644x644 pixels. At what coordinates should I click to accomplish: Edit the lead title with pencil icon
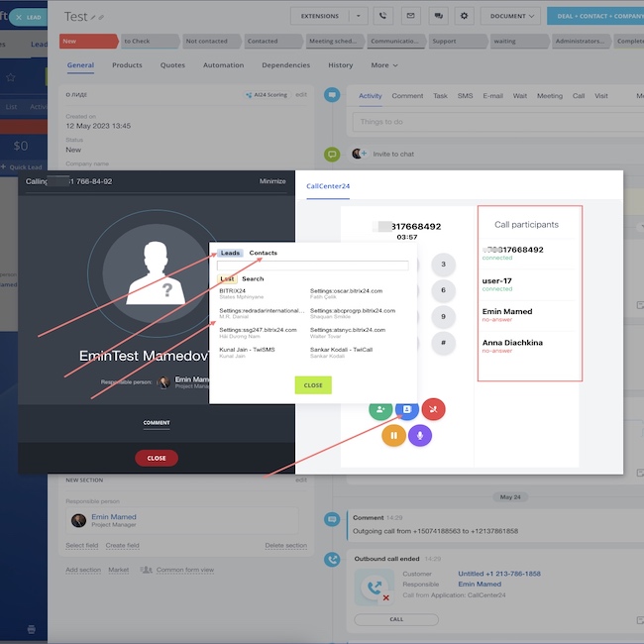click(x=95, y=18)
